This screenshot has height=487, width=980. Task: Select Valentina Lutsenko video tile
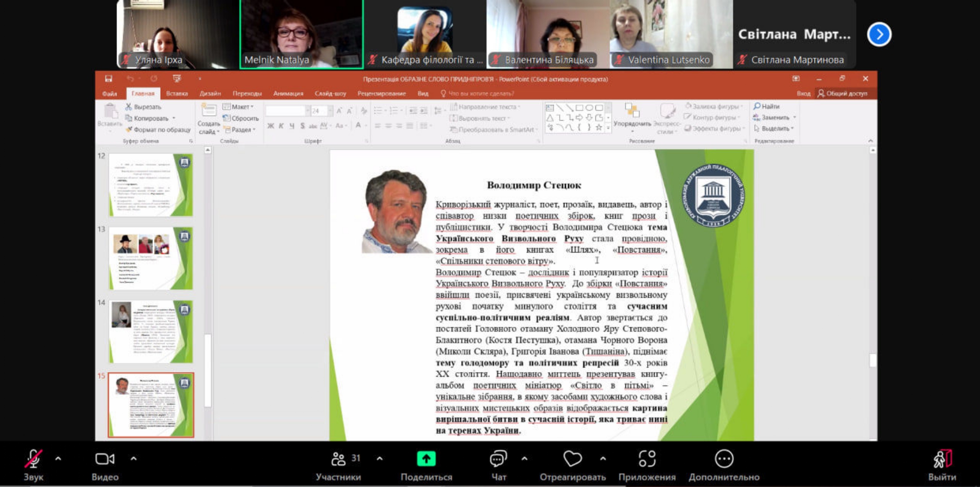(671, 34)
